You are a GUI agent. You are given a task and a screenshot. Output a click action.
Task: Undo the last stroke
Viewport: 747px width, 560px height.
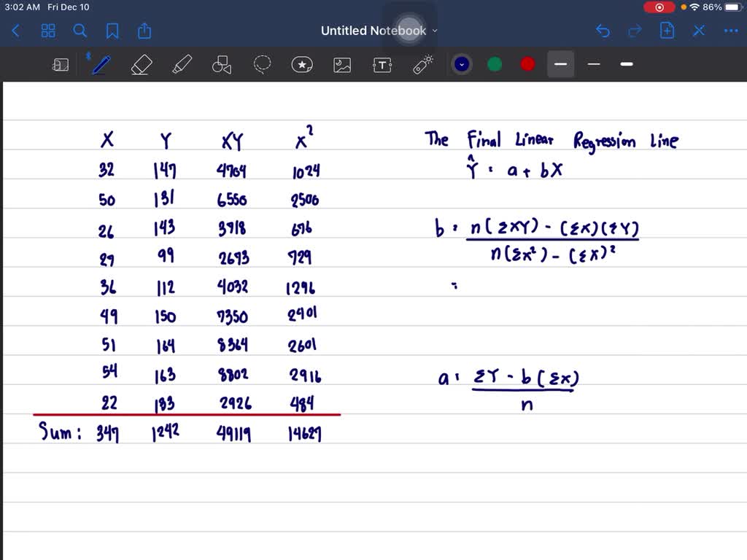click(603, 31)
